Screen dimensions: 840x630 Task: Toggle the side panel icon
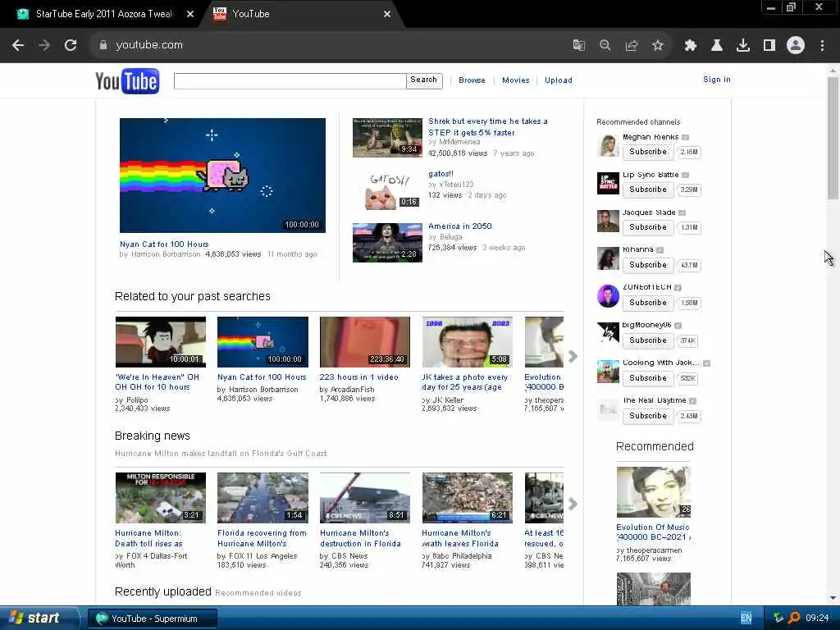[x=769, y=46]
